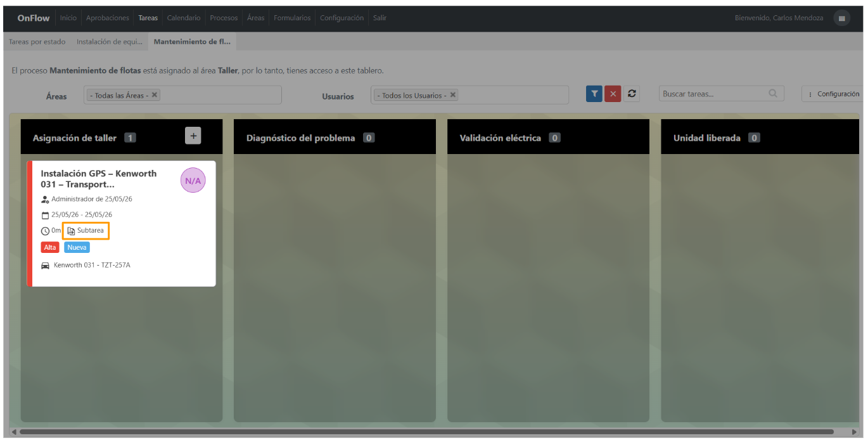Add a task with the plus button in Asignación de taller

(x=193, y=135)
